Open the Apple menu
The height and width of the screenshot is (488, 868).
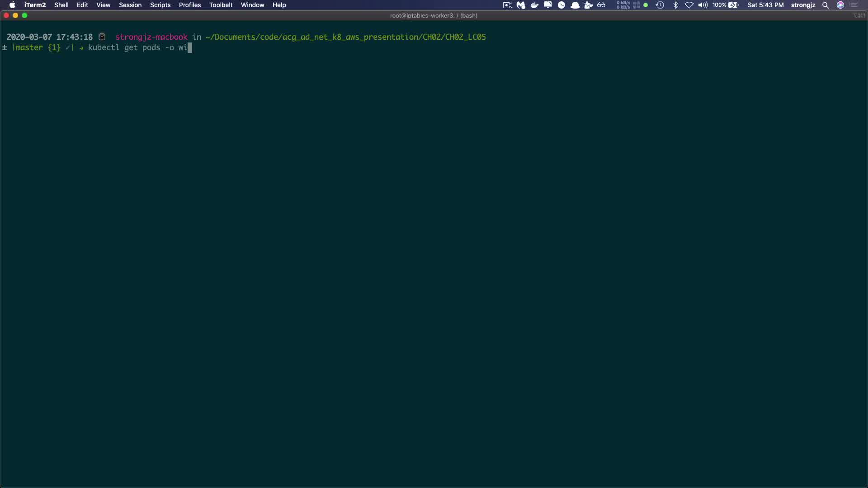click(12, 5)
